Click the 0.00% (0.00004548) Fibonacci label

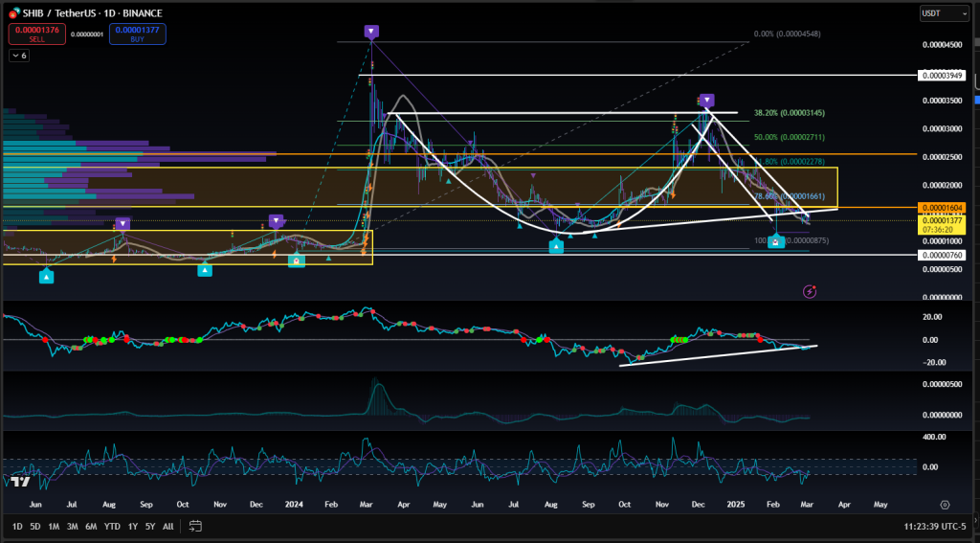(x=787, y=34)
